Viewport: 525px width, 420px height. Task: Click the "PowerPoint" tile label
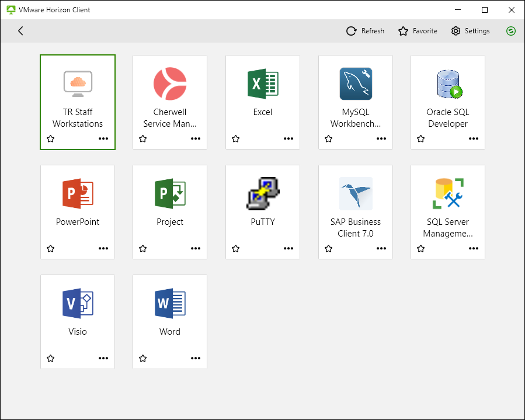coord(78,222)
